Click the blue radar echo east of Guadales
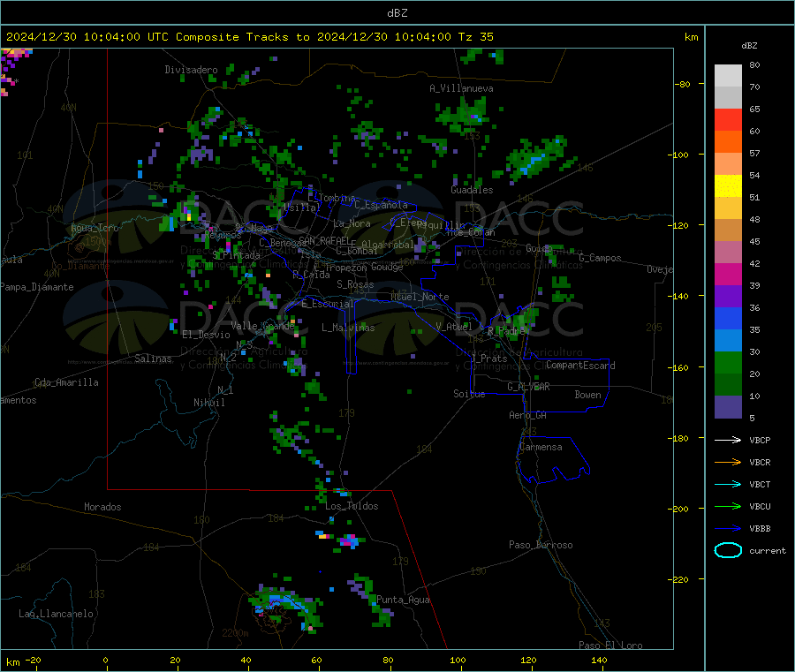 pos(534,162)
